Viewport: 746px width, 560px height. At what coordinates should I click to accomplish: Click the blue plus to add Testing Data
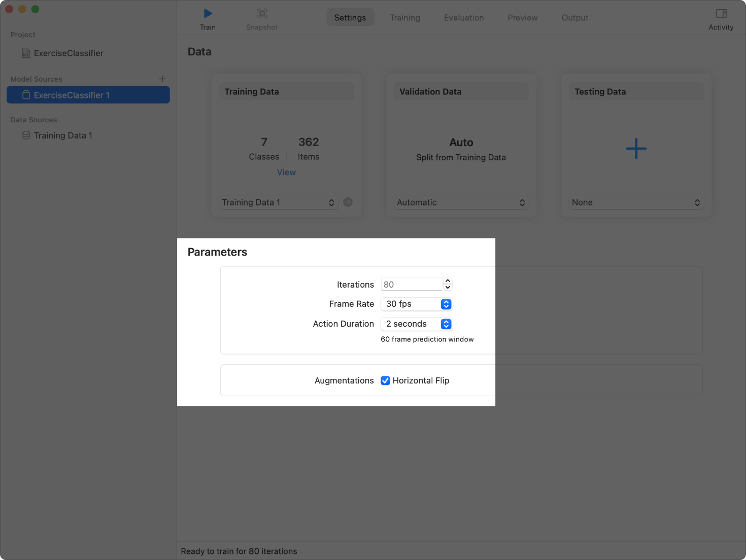pyautogui.click(x=636, y=149)
